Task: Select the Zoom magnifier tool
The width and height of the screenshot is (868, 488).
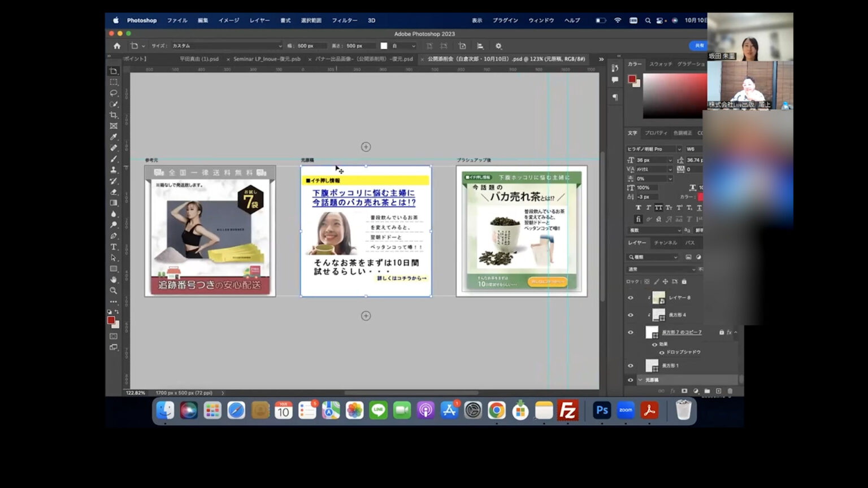Action: click(114, 290)
